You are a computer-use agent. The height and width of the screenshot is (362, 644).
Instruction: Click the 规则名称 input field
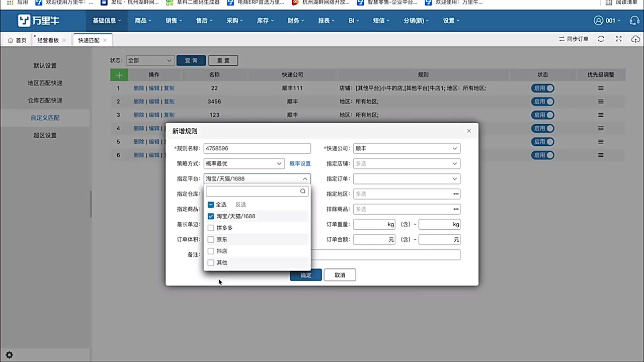pyautogui.click(x=257, y=148)
